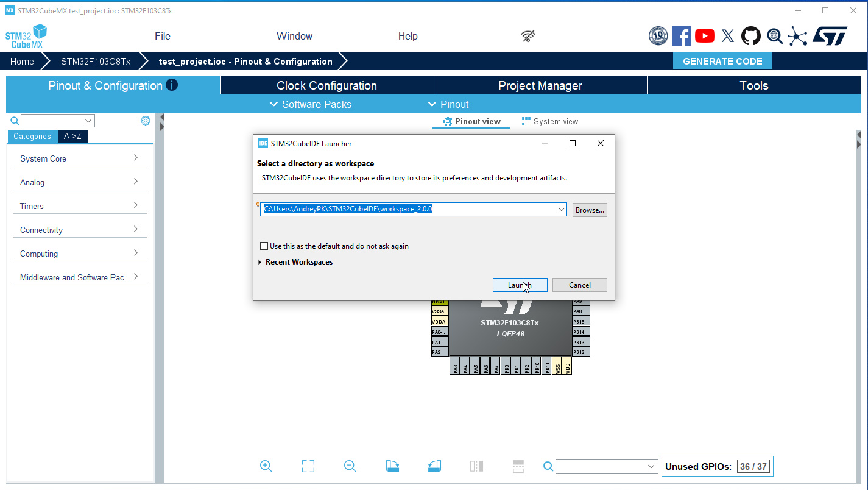Click the STM32F103C8Tx breadcrumb
868x490 pixels.
click(x=96, y=61)
